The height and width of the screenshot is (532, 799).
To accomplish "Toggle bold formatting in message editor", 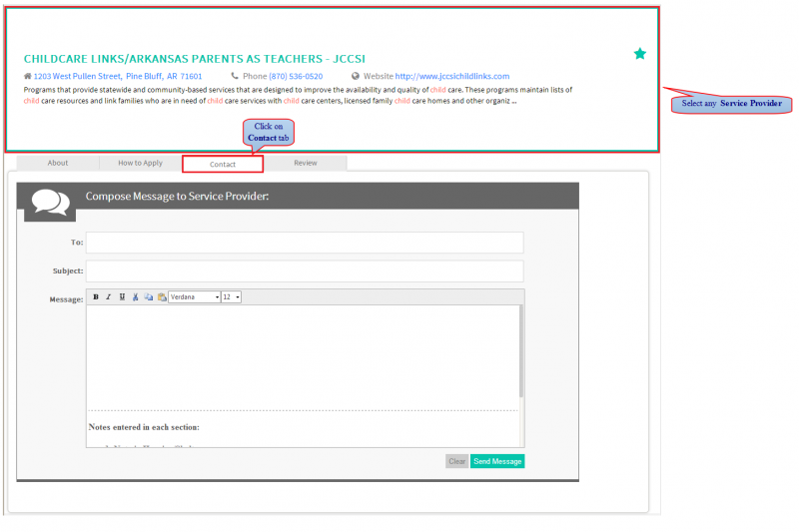I will pyautogui.click(x=96, y=297).
